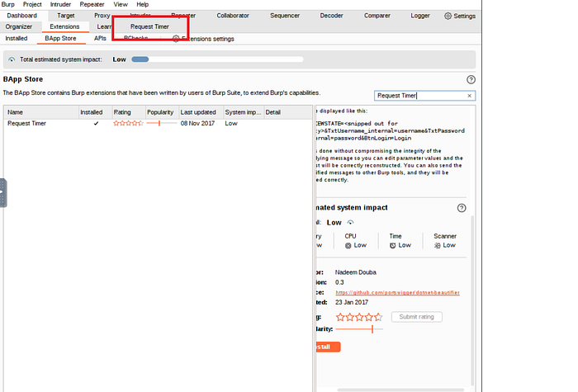The image size is (578, 392).
Task: Open Extensions settings
Action: click(x=203, y=39)
